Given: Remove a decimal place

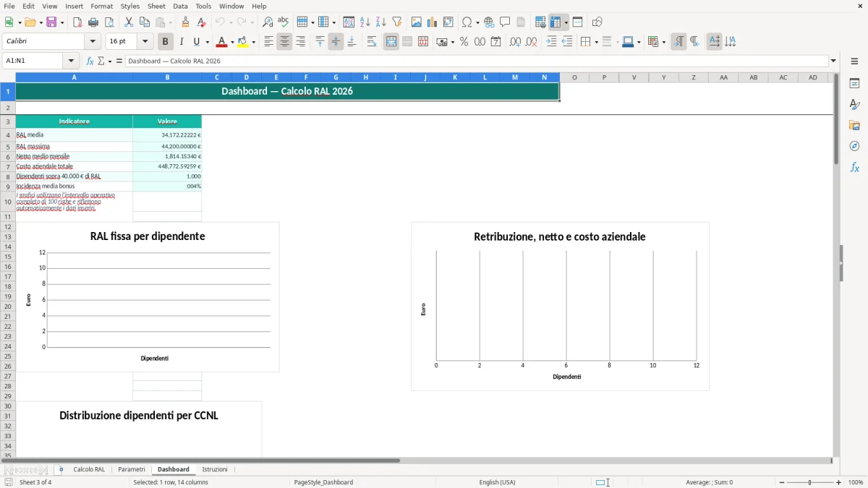Looking at the screenshot, I should click(531, 42).
